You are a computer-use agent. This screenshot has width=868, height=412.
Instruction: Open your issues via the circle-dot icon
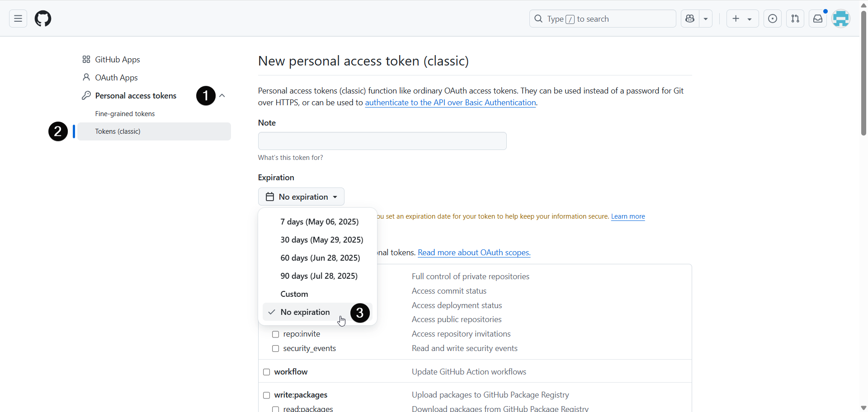point(773,19)
